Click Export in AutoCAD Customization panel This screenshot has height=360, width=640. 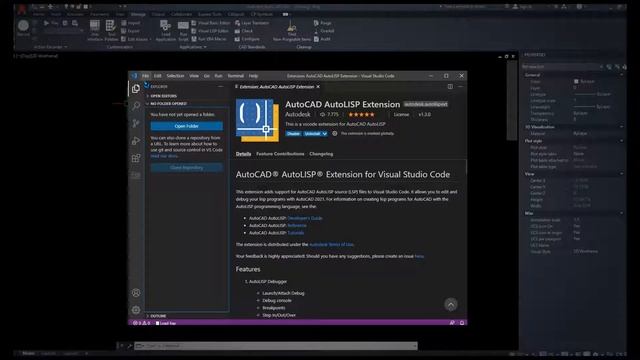click(x=130, y=31)
